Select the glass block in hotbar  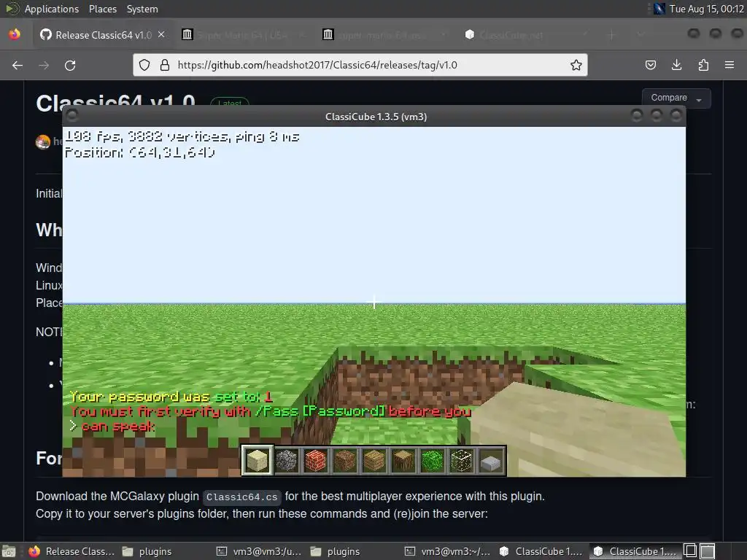[x=462, y=461]
